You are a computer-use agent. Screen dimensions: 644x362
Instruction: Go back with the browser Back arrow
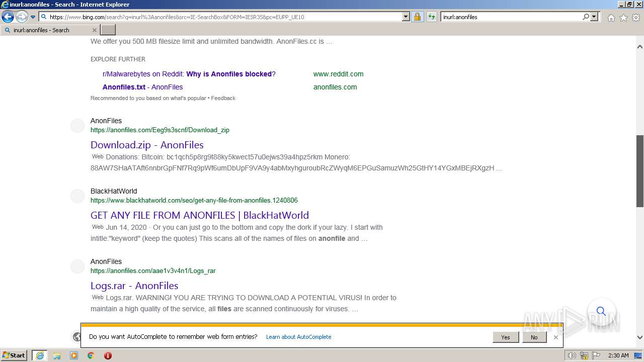[x=8, y=17]
